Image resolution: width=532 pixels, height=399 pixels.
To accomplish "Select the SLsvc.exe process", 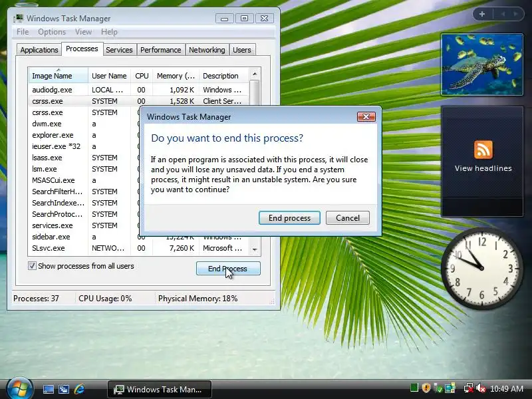I will (138, 248).
